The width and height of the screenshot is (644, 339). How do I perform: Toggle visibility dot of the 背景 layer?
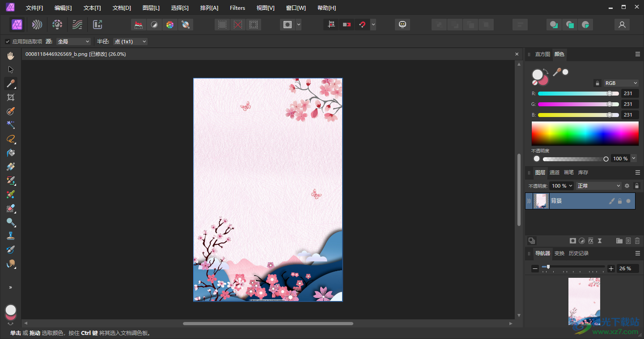628,201
